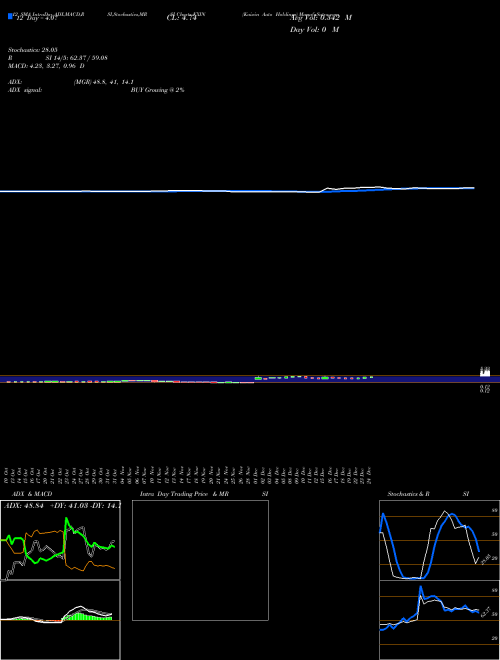Click the 'Day Vol: 0 M' text
This screenshot has width=500, height=660.
314,30
